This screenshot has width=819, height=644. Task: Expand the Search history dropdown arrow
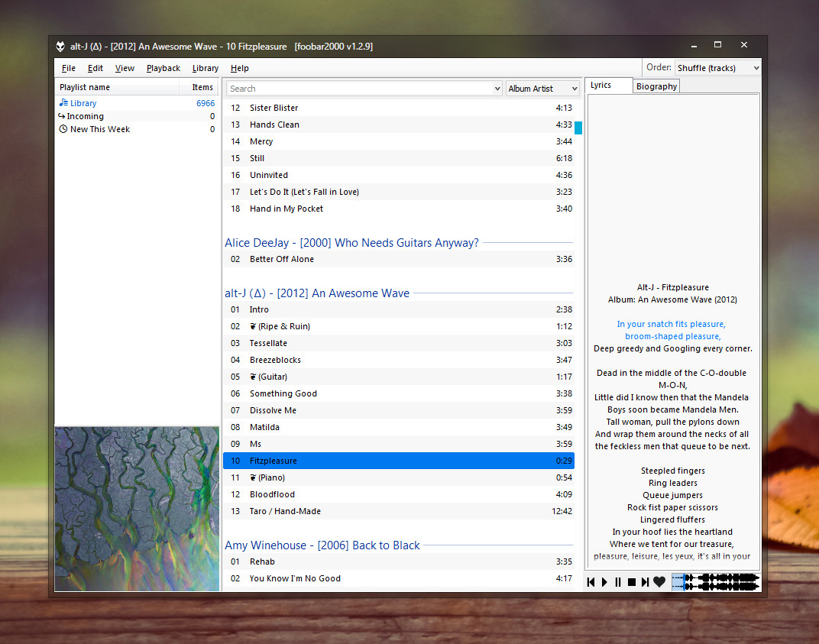click(497, 89)
